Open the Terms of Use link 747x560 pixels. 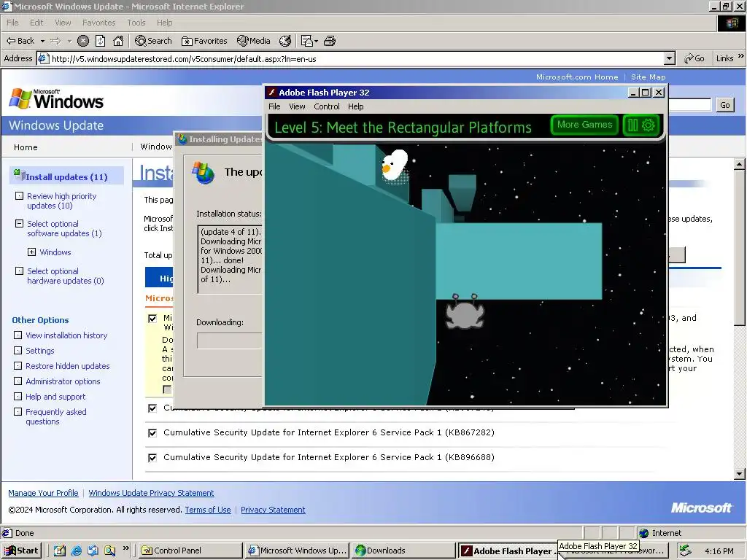pyautogui.click(x=208, y=510)
